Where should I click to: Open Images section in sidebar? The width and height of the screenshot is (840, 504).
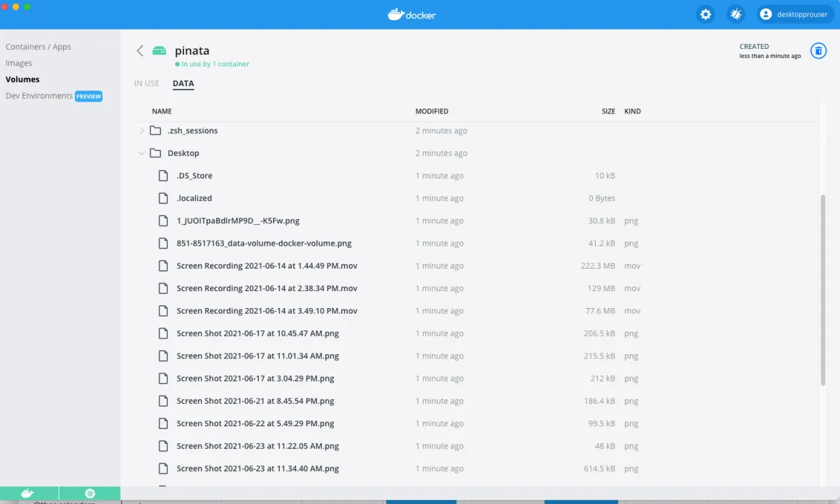click(x=19, y=63)
